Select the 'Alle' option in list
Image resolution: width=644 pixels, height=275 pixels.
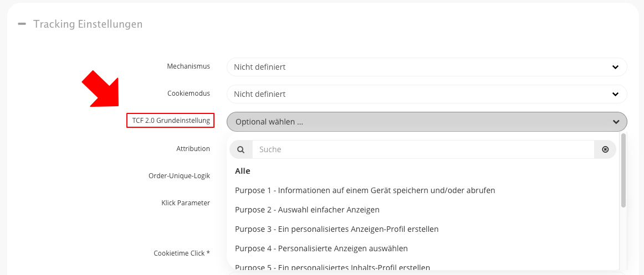[x=243, y=171]
